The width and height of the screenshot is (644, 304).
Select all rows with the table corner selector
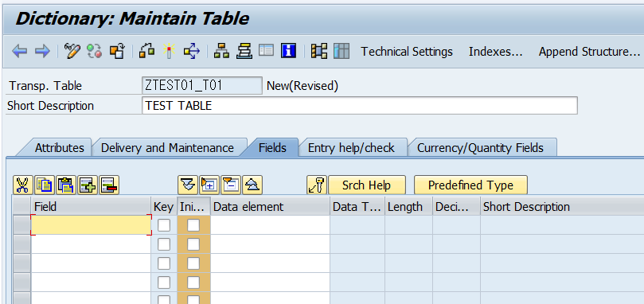click(21, 206)
